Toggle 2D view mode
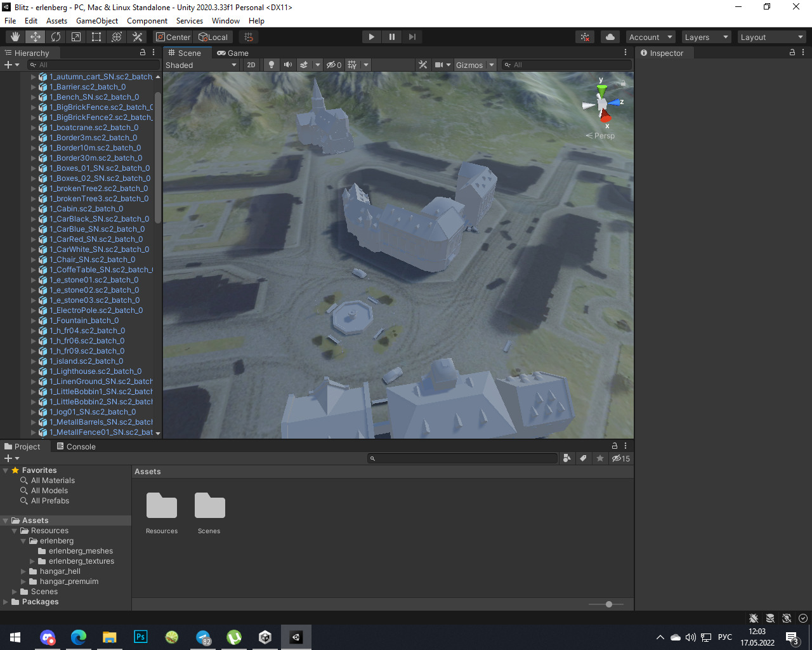 [x=251, y=65]
